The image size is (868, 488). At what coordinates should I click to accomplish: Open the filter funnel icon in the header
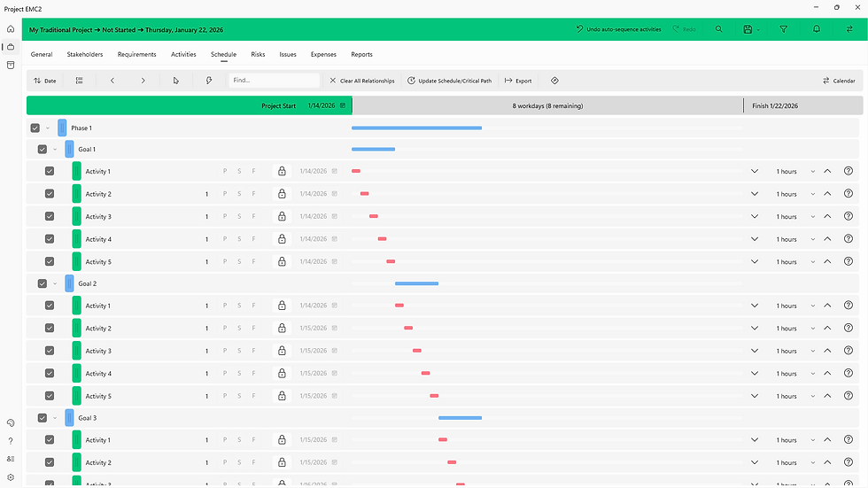point(783,29)
